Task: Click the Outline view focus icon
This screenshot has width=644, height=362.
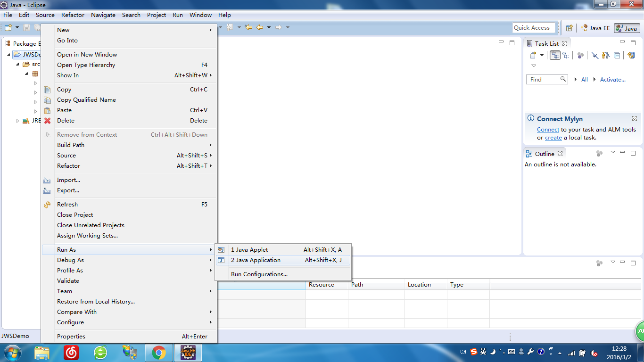Action: 599,154
